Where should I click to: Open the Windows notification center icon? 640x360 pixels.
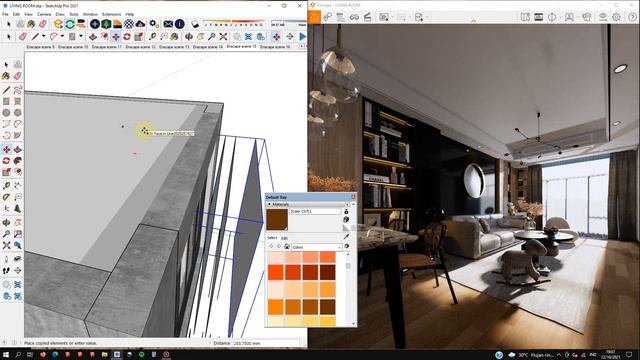[x=629, y=355]
